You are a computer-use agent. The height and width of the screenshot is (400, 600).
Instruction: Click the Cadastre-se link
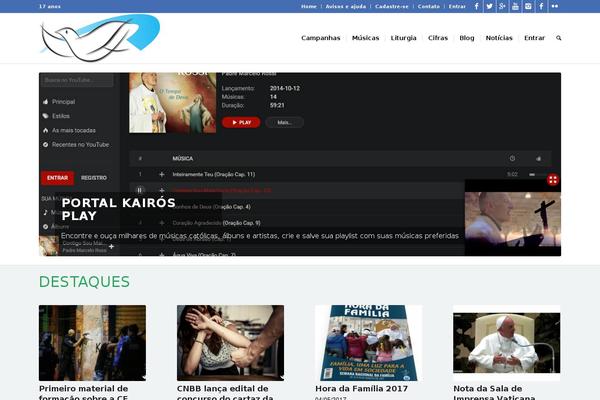[392, 7]
